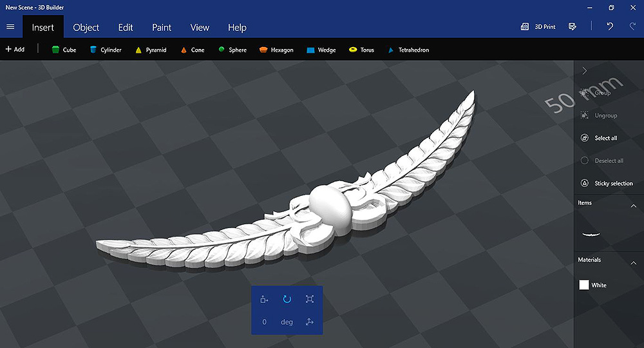Insert a Torus shape
Screen dimensions: 644x348
tap(361, 50)
